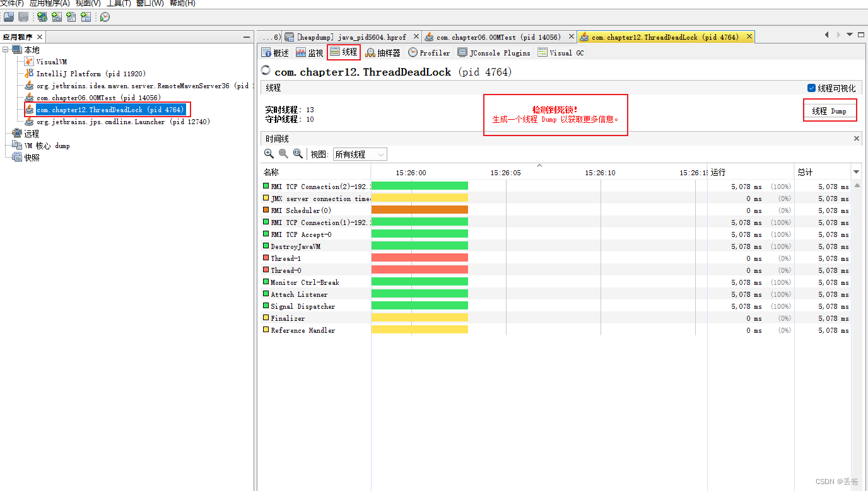
Task: Sort by the 名称 column header
Action: pos(315,172)
